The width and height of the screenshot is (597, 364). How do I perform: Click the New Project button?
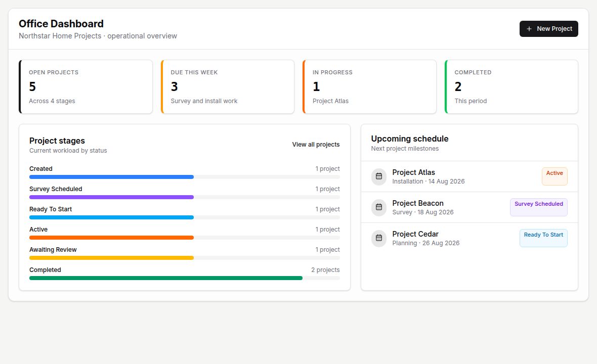coord(548,29)
